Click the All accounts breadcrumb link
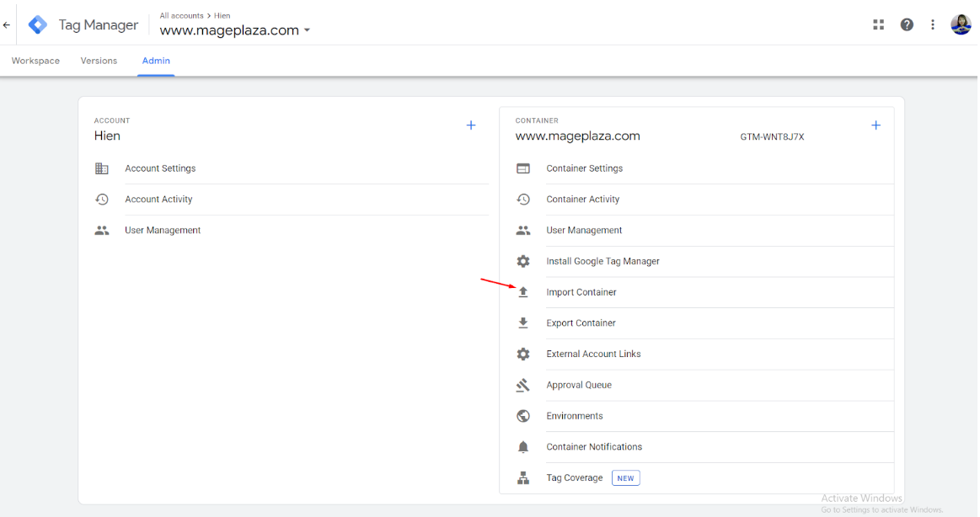The width and height of the screenshot is (980, 517). (181, 16)
